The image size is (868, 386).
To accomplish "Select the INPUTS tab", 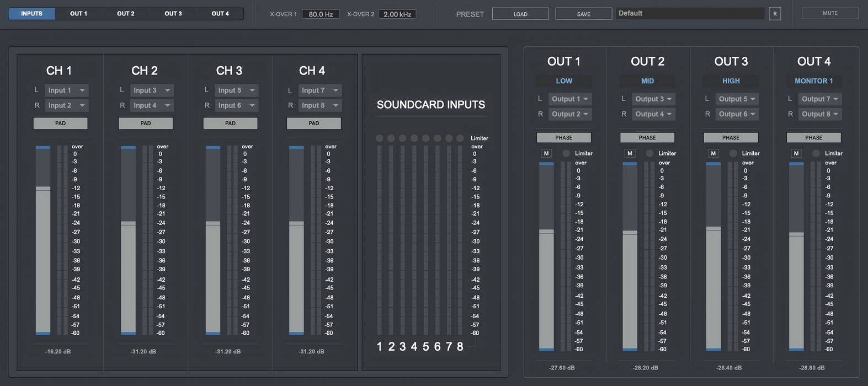I will pyautogui.click(x=31, y=14).
